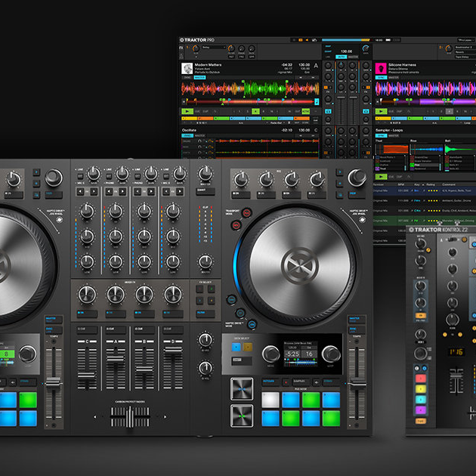Click the Modern Matters track title

point(208,65)
